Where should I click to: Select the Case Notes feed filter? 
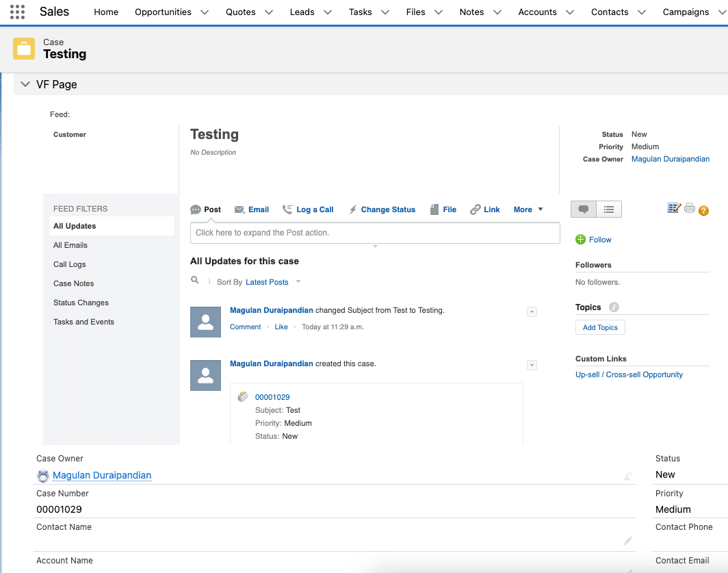click(x=73, y=283)
